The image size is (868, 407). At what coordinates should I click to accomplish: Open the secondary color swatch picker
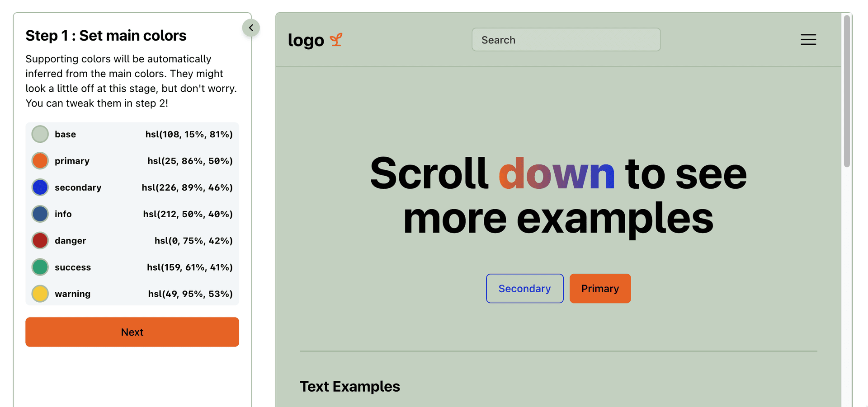coord(40,187)
